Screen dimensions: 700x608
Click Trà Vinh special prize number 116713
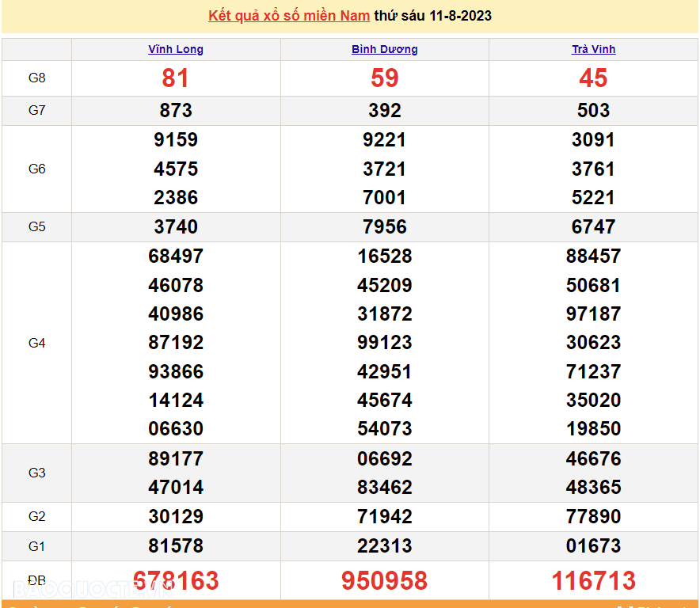(x=593, y=580)
